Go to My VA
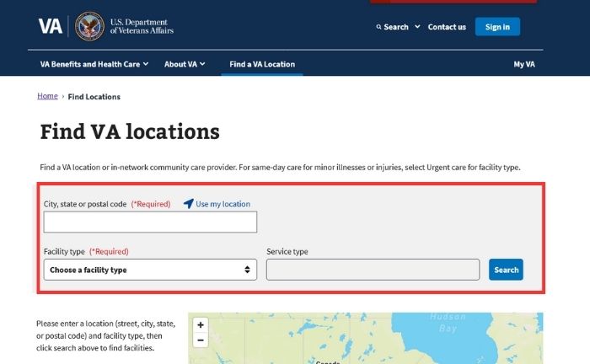The width and height of the screenshot is (590, 364). coord(524,64)
